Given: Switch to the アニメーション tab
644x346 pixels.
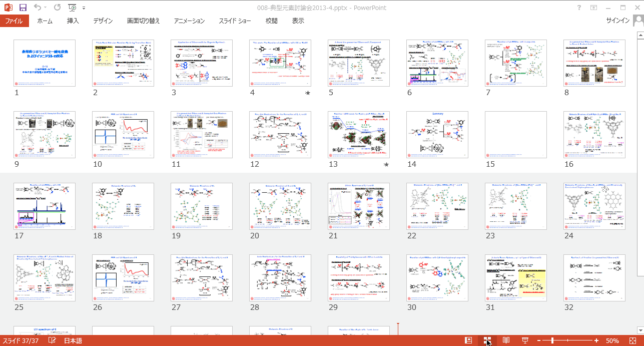Looking at the screenshot, I should 189,21.
